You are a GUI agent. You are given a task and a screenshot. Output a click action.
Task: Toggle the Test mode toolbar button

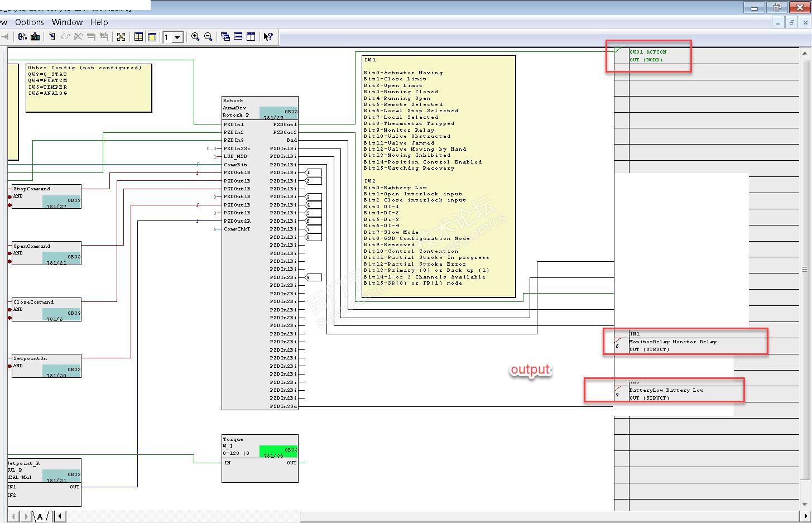click(x=52, y=37)
